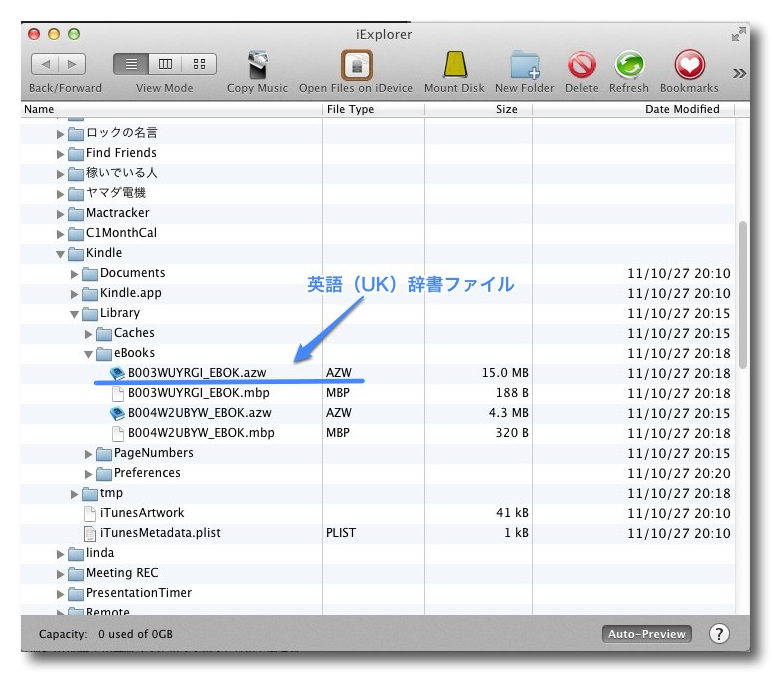Click the Preferences folder icon
Screen dimensions: 771x673
click(x=103, y=474)
